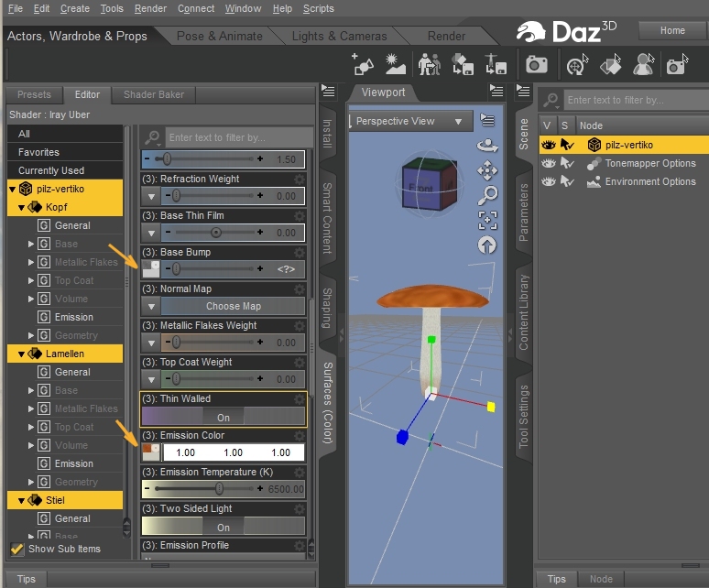709x588 pixels.
Task: Open the gear menu for Refraction Weight
Action: [300, 179]
